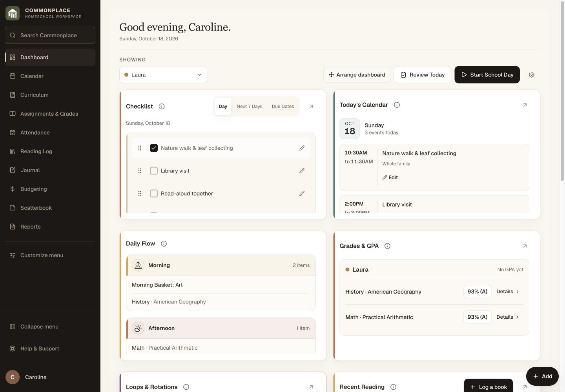Switch checklist to Due Dates tab
Viewport: 565px width, 392px height.
[283, 106]
